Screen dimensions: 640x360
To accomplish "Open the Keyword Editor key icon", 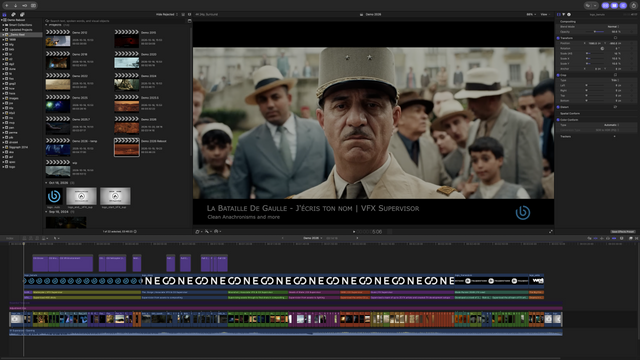I will click(x=24, y=5).
